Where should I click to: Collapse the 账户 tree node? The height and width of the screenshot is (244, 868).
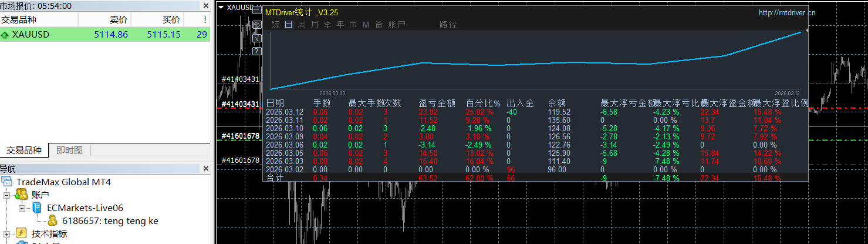(7, 195)
